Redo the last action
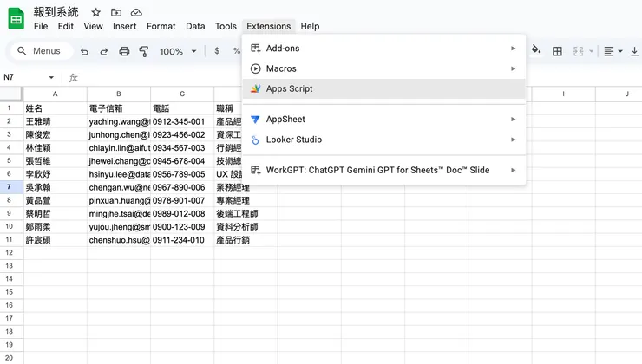Viewport: 642px width, 364px height. coord(104,51)
